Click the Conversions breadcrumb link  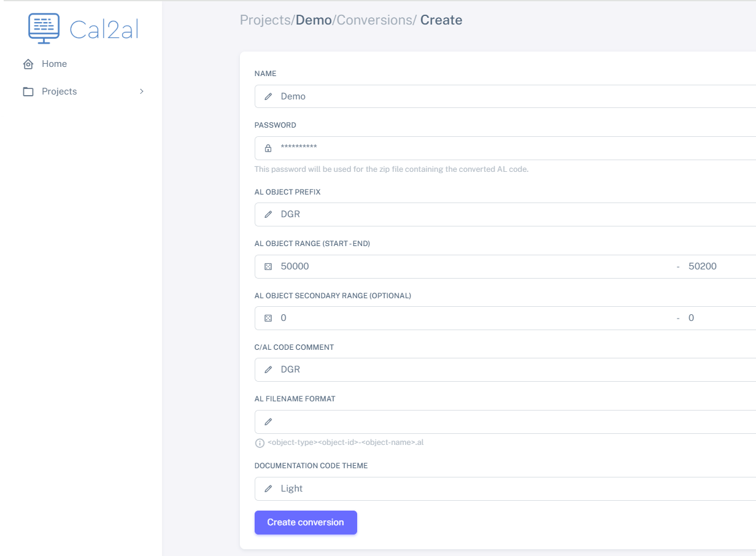pos(374,20)
